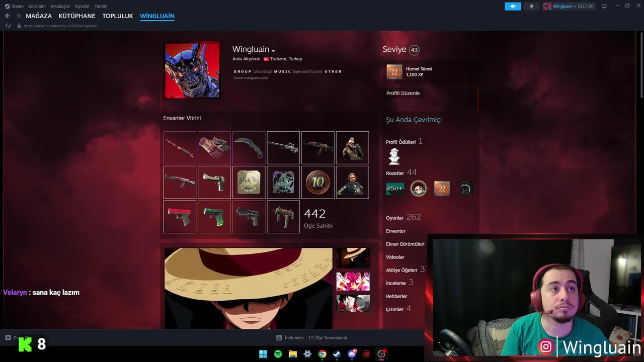Screen dimensions: 644x362
Task: Open Steam announcements megaphone button
Action: pos(513,6)
